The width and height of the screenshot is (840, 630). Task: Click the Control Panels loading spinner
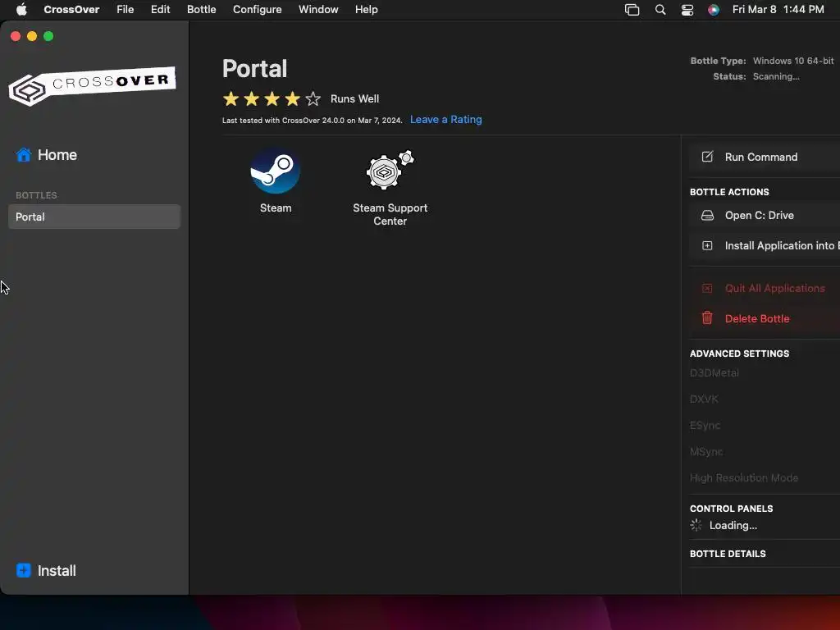tap(696, 525)
